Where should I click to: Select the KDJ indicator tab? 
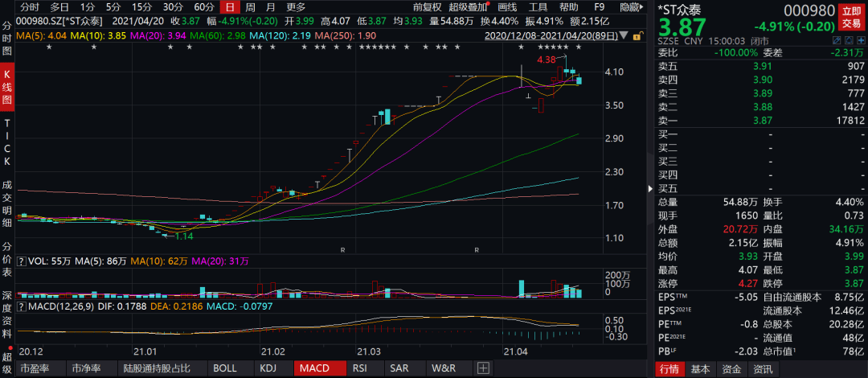point(268,368)
